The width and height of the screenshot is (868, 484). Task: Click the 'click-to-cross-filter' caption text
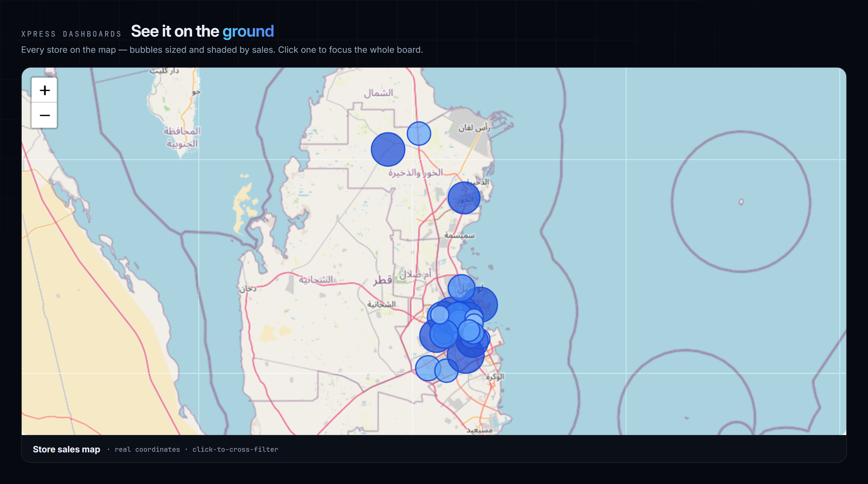pyautogui.click(x=235, y=449)
